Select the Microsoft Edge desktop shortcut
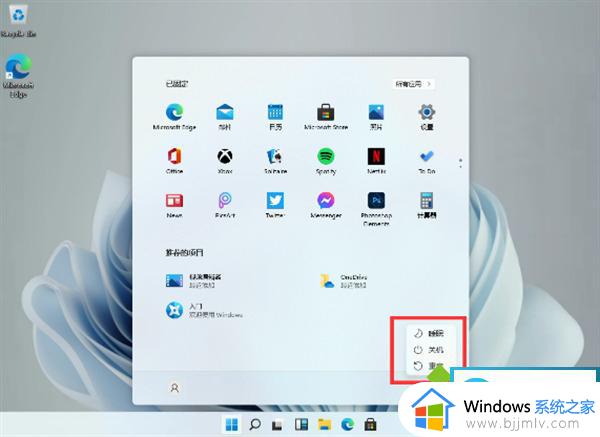The width and height of the screenshot is (600, 437). click(18, 76)
